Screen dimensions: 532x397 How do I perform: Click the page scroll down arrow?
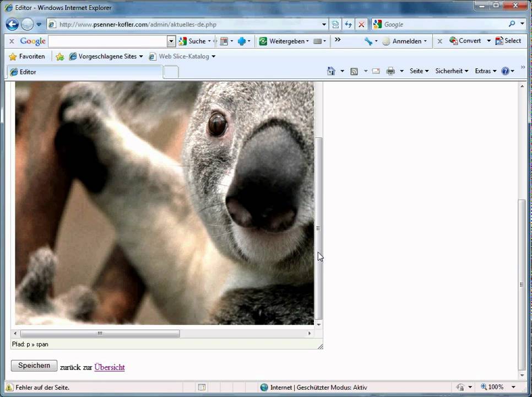(x=522, y=375)
